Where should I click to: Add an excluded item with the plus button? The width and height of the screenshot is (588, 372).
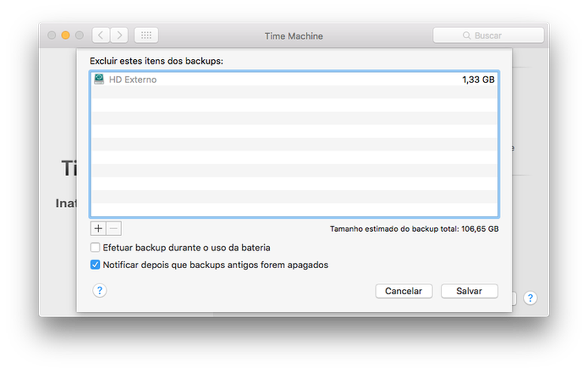point(99,228)
